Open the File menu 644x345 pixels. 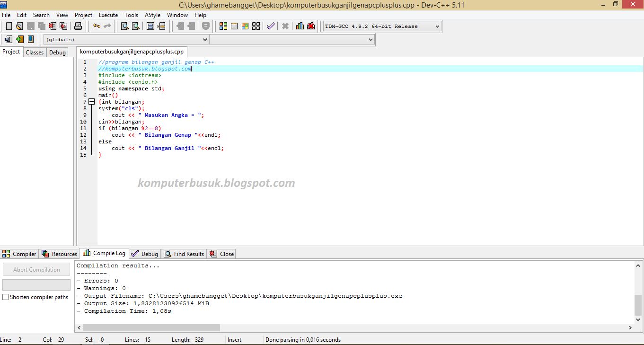pyautogui.click(x=6, y=15)
